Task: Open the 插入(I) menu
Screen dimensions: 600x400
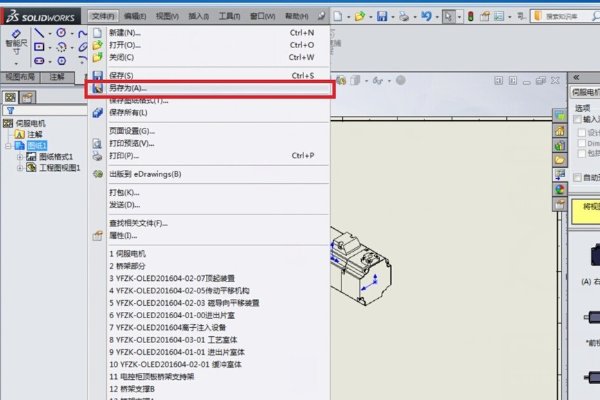Action: 199,16
